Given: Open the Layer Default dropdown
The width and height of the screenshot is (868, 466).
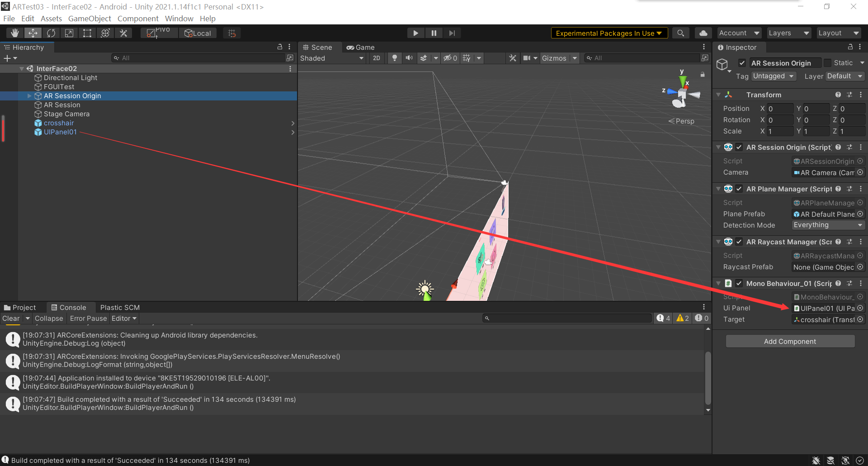Looking at the screenshot, I should click(845, 76).
